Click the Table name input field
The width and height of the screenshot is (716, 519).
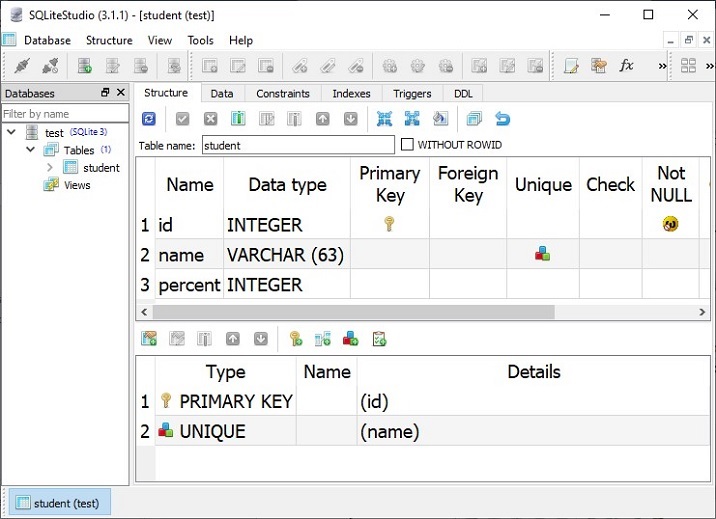pyautogui.click(x=297, y=145)
